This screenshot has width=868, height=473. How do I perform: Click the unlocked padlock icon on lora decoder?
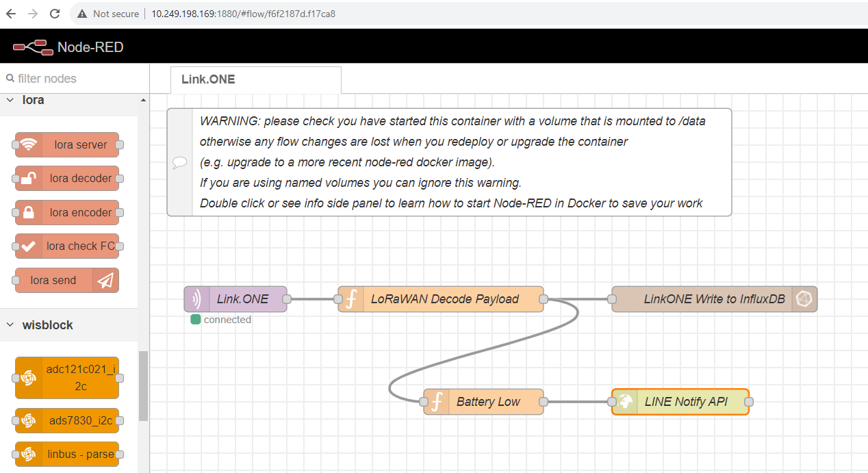click(28, 179)
